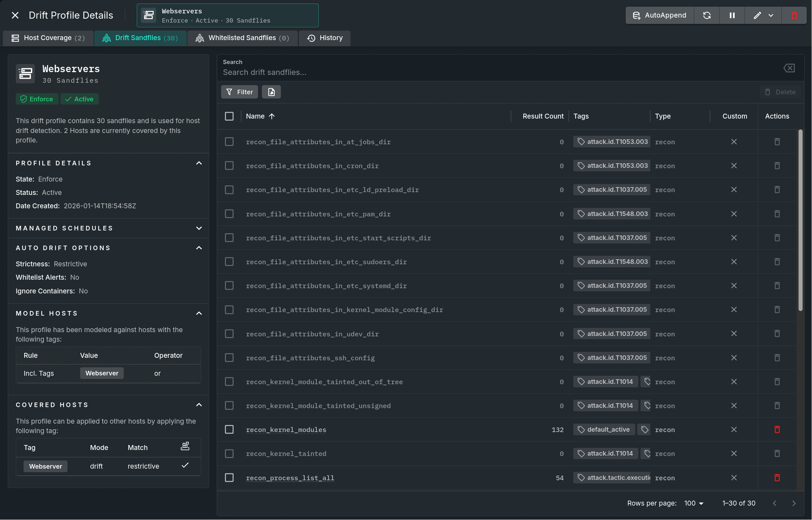Expand the Managed Schedules section
The height and width of the screenshot is (520, 812).
click(x=199, y=228)
